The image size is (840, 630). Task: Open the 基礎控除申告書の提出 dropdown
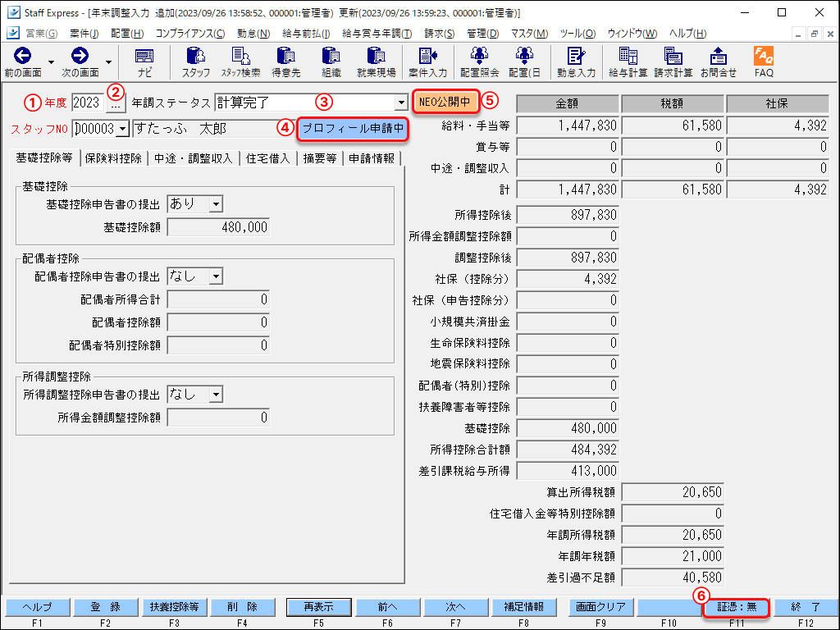click(x=216, y=204)
